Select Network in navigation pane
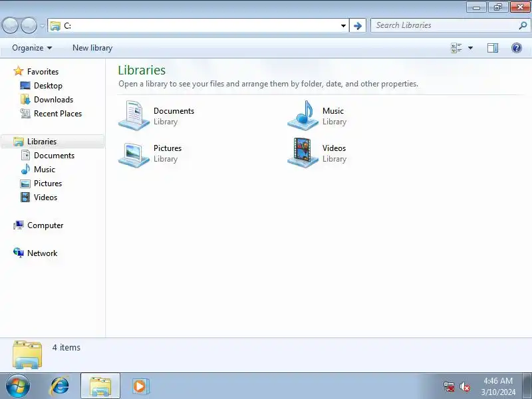Image resolution: width=532 pixels, height=399 pixels. point(42,253)
